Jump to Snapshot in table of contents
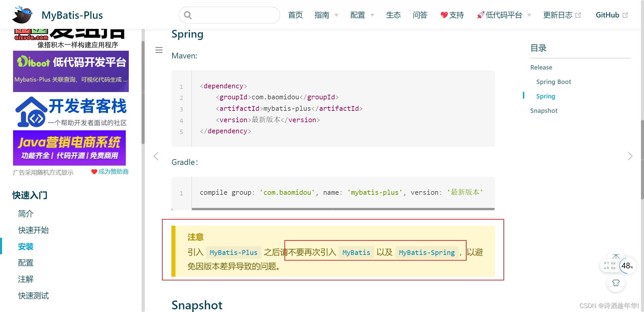 pos(544,110)
